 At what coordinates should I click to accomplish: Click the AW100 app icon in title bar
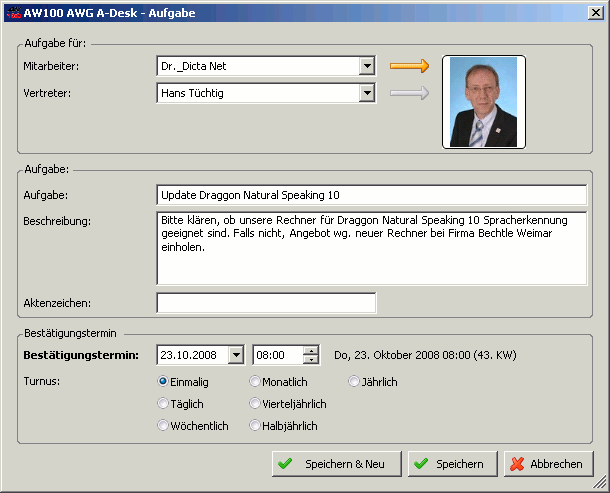click(x=12, y=12)
